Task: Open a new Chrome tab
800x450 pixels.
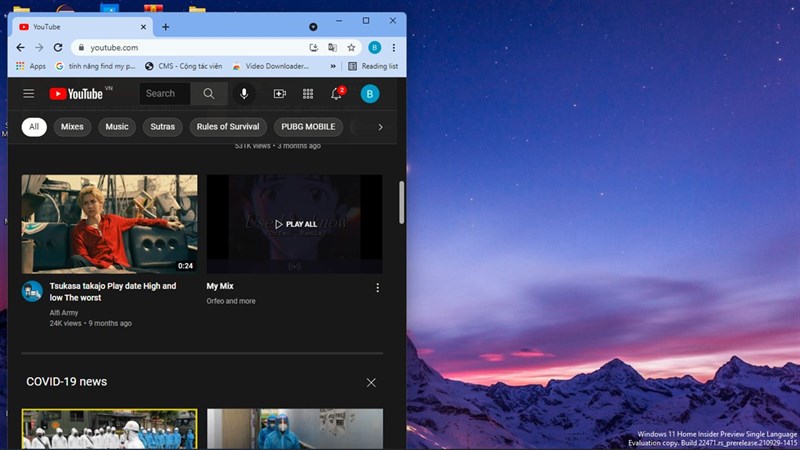Action: click(165, 27)
